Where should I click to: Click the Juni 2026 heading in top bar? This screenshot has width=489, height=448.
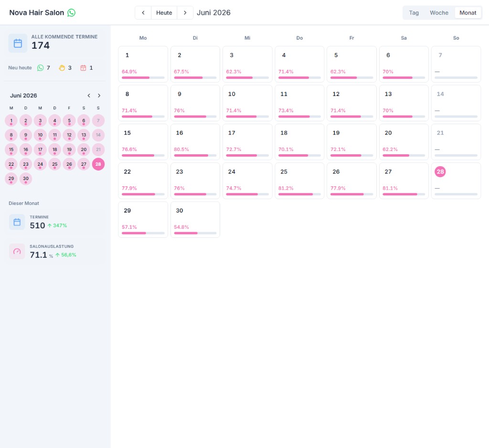213,12
